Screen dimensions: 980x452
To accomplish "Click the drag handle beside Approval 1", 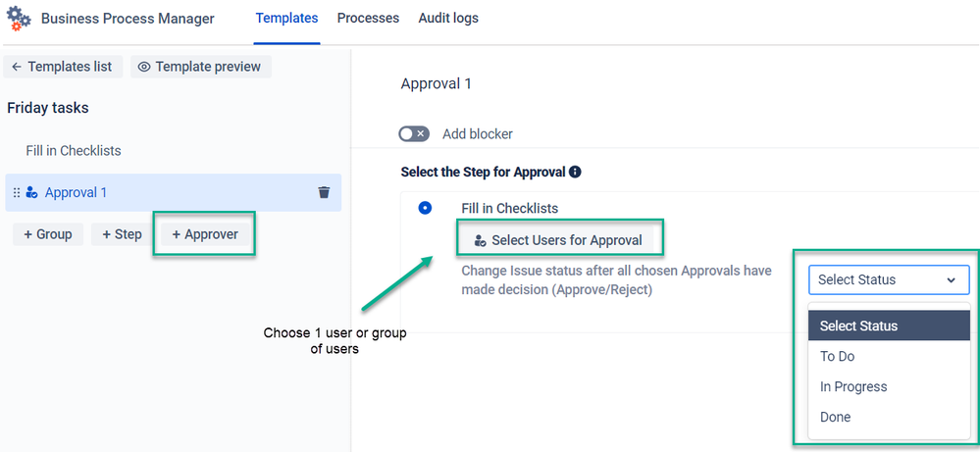I will click(17, 193).
